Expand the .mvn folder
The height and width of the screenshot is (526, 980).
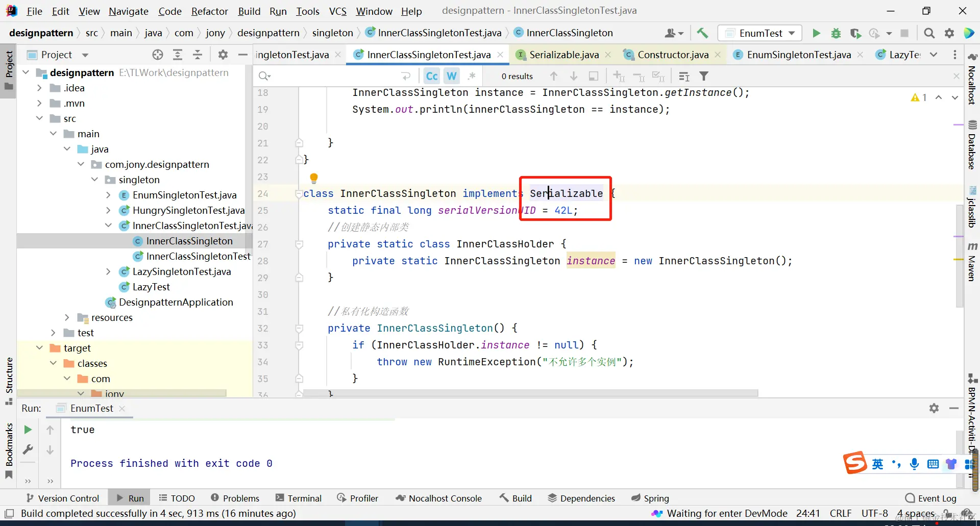[39, 103]
